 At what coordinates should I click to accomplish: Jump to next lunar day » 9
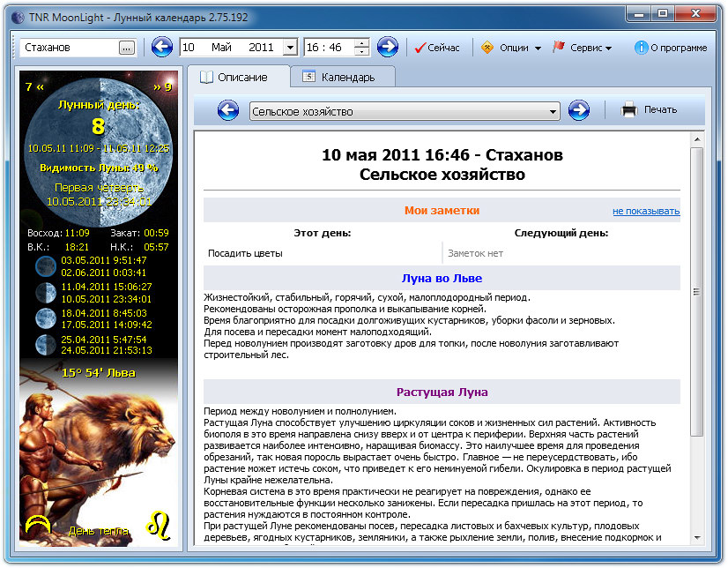coord(163,86)
